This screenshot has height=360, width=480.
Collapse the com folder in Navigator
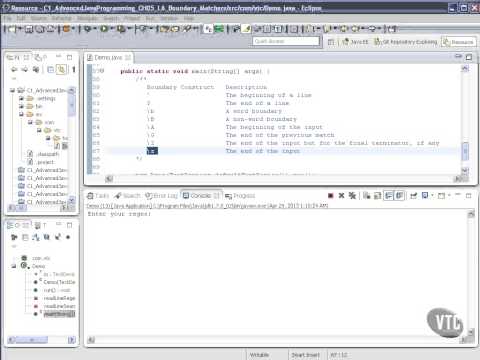(30, 122)
